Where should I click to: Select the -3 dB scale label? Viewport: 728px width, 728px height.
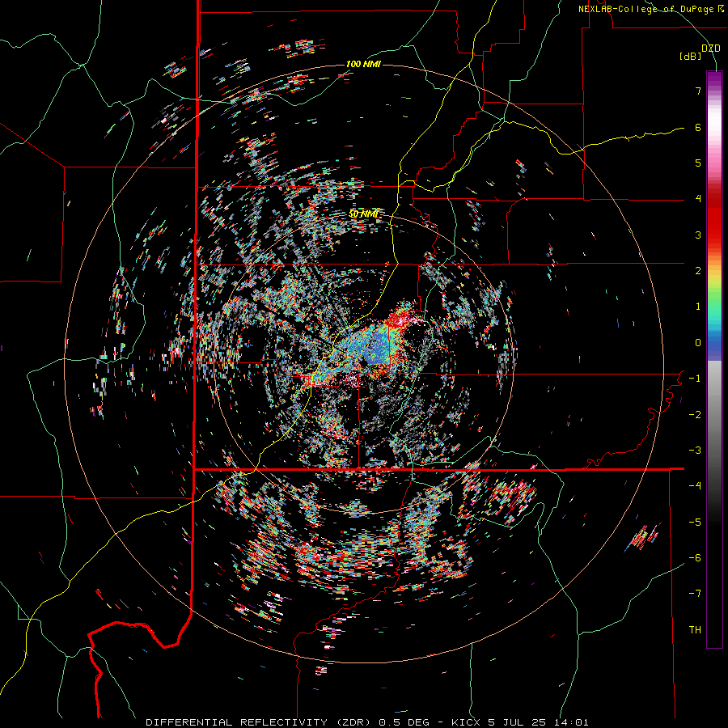(x=695, y=451)
